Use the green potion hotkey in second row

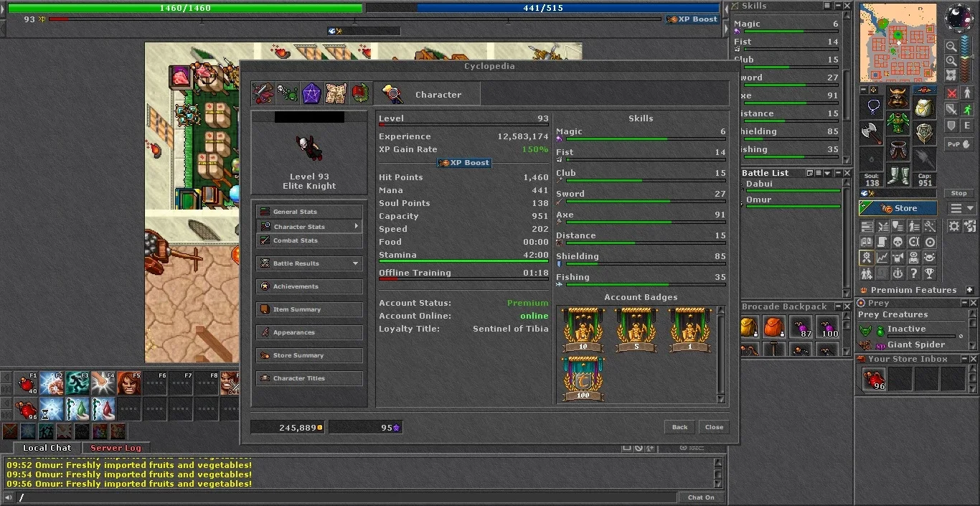(x=78, y=409)
